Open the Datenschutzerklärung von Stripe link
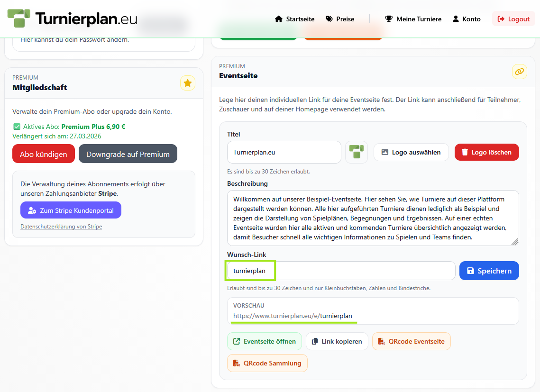 [61, 226]
